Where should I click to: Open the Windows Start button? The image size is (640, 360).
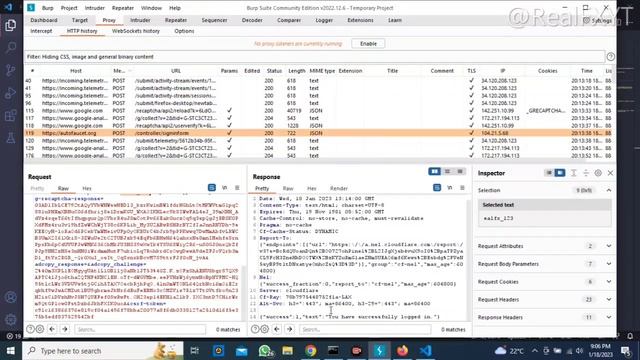pyautogui.click(x=11, y=351)
